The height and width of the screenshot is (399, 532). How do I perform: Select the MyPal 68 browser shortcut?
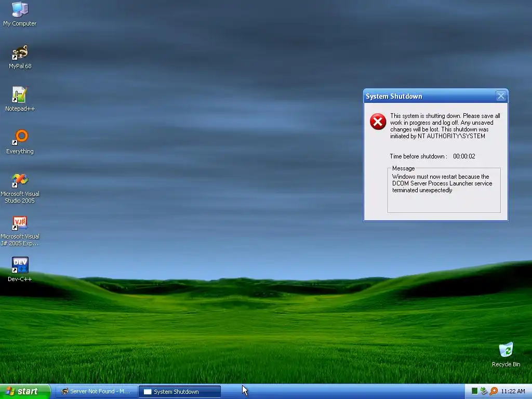(x=20, y=57)
